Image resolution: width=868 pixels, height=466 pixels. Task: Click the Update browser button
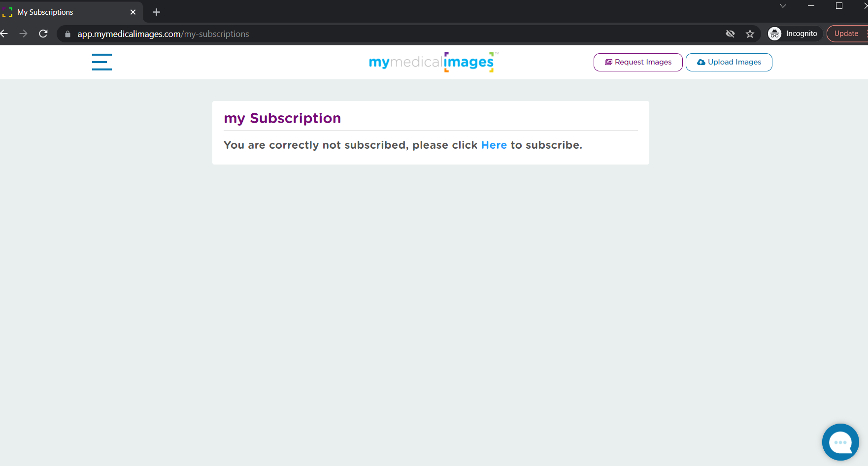click(x=846, y=33)
